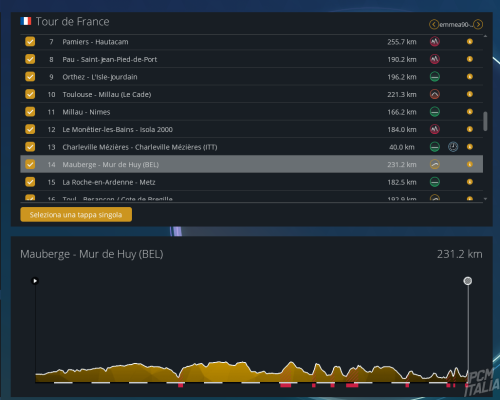Click the '221.3 km' distance value
The width and height of the screenshot is (500, 400).
[402, 95]
